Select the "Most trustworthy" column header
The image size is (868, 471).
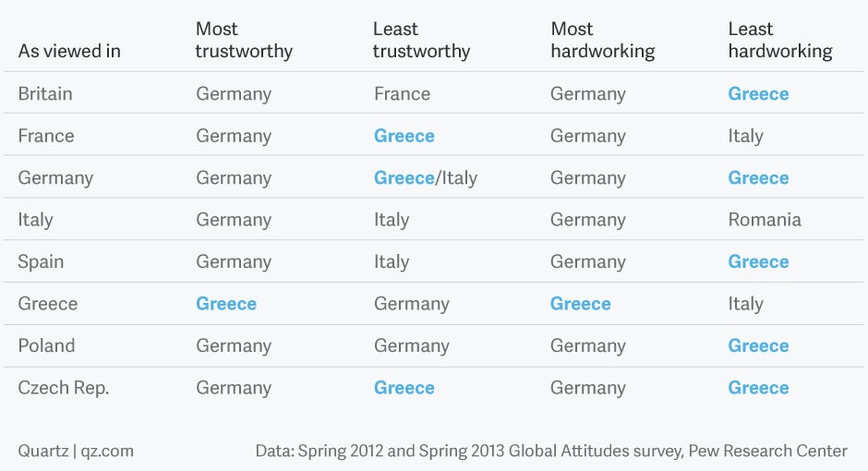tap(244, 40)
